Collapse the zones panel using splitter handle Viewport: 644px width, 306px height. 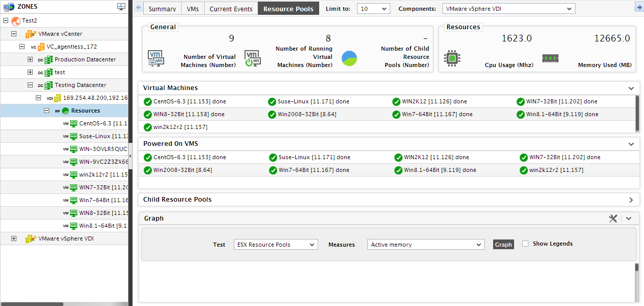click(x=130, y=156)
